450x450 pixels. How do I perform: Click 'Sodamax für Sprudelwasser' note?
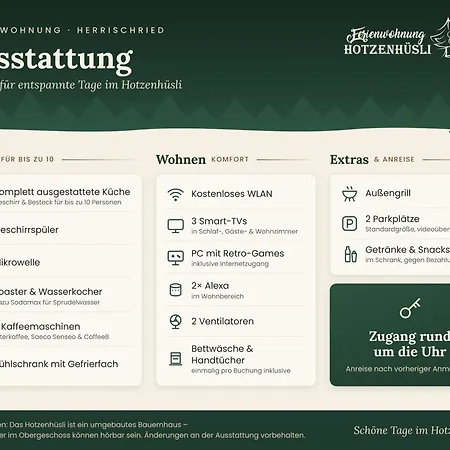point(55,302)
